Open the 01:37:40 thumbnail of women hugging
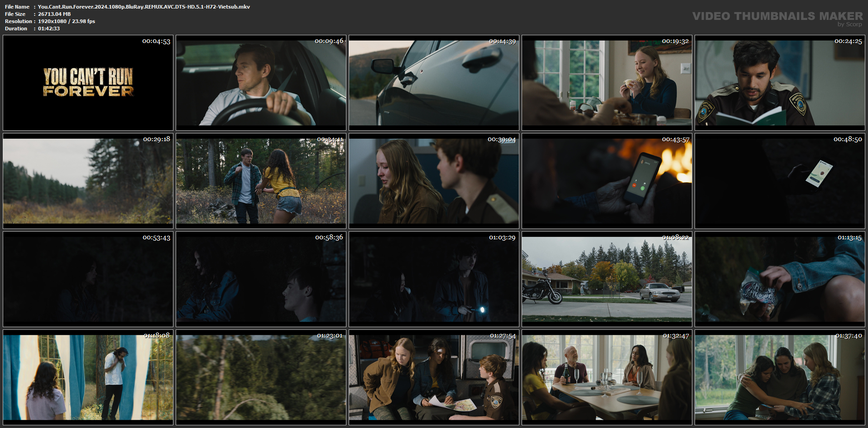This screenshot has width=868, height=428. pyautogui.click(x=780, y=377)
